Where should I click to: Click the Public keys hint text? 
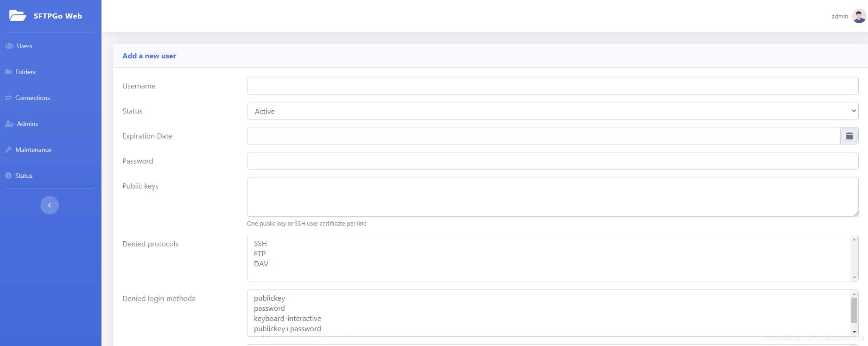click(x=306, y=223)
